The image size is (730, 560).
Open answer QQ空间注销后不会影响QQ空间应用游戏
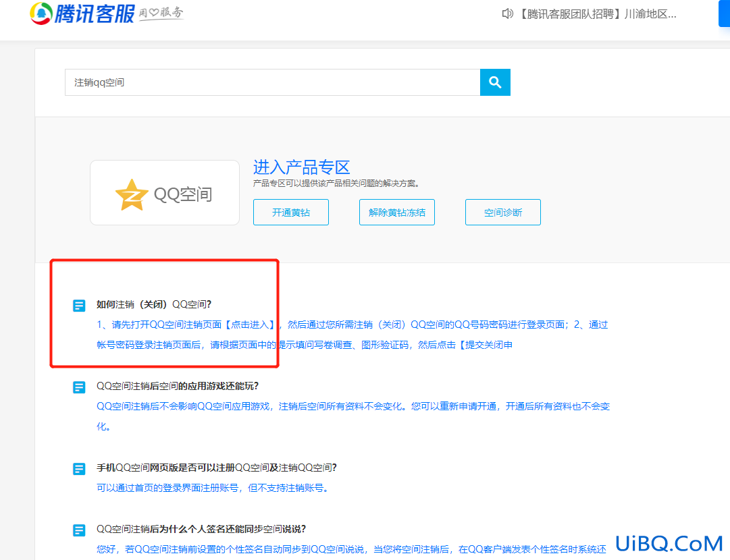(353, 416)
